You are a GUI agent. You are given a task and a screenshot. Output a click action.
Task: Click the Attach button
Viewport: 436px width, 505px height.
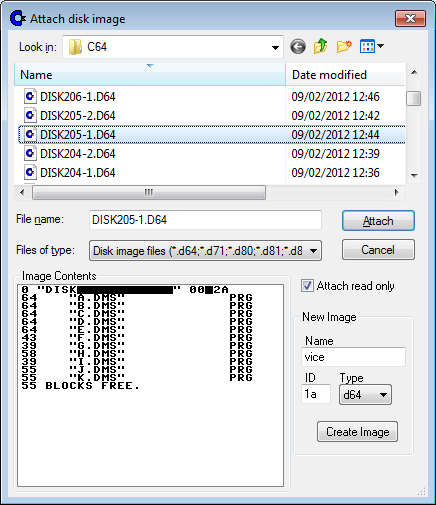coord(378,221)
